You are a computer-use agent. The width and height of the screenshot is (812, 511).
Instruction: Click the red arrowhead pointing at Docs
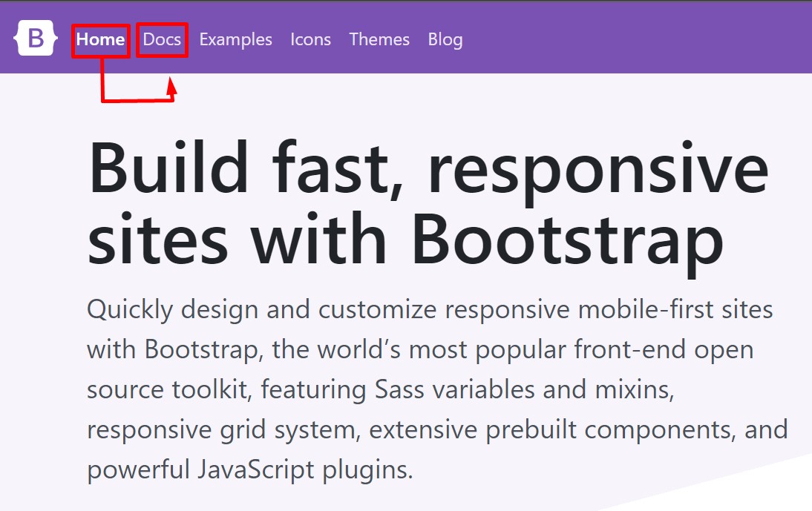[x=171, y=88]
